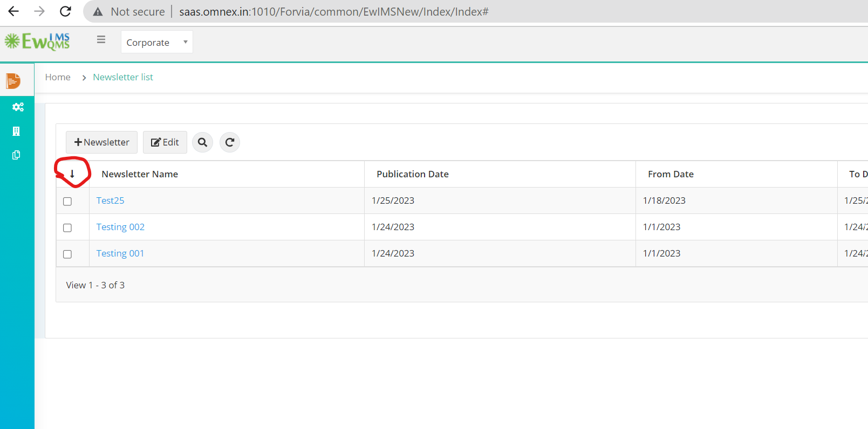
Task: Click Testing 002 from date 1/1/2023
Action: tap(661, 227)
